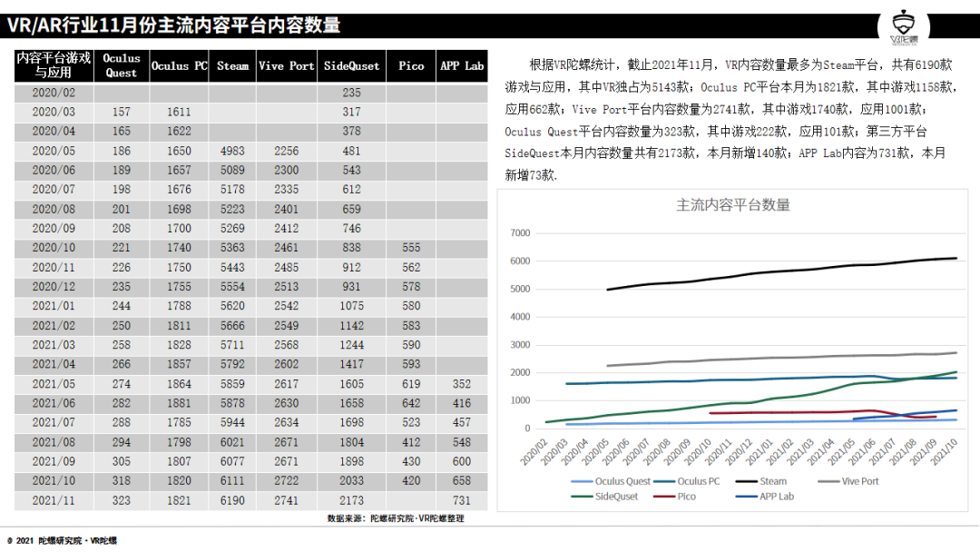This screenshot has height=552, width=980.
Task: Click the 2020/02 x-axis label on chart
Action: (x=534, y=451)
